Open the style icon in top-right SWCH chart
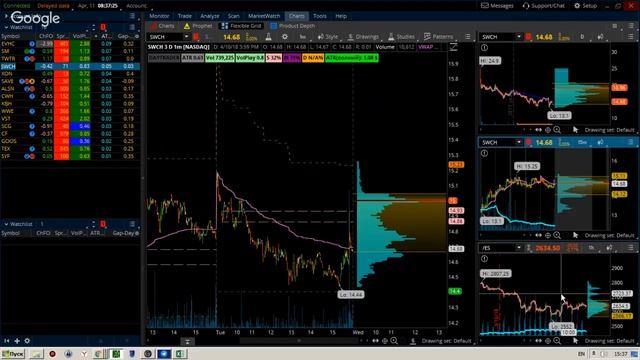The width and height of the screenshot is (640, 360). coord(600,37)
